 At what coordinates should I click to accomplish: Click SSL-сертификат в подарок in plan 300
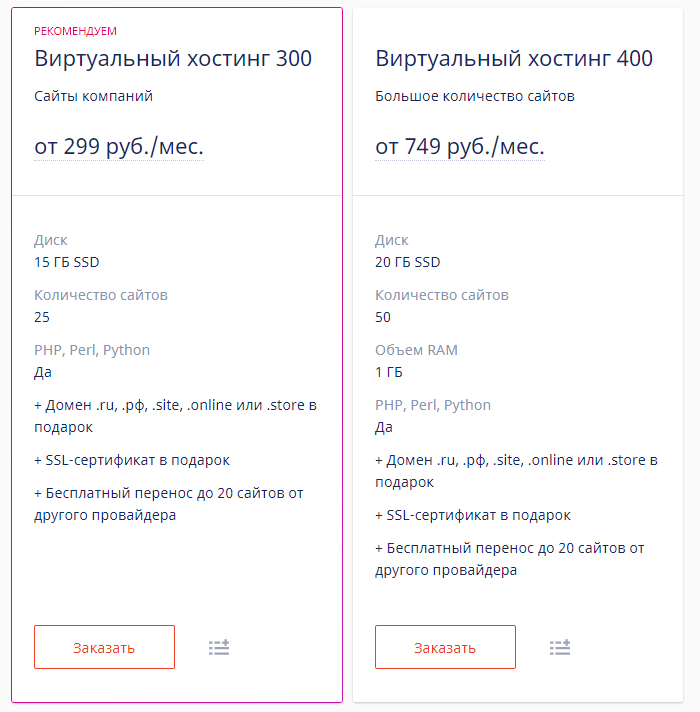[132, 460]
